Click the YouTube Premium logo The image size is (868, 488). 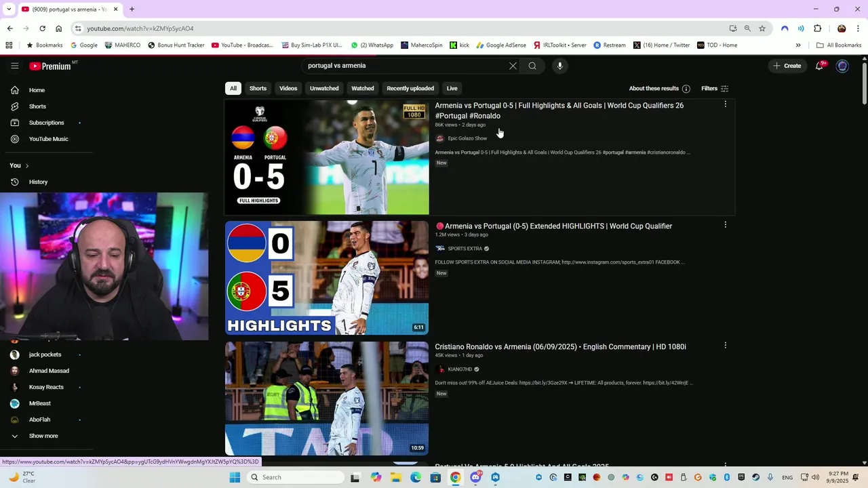50,66
